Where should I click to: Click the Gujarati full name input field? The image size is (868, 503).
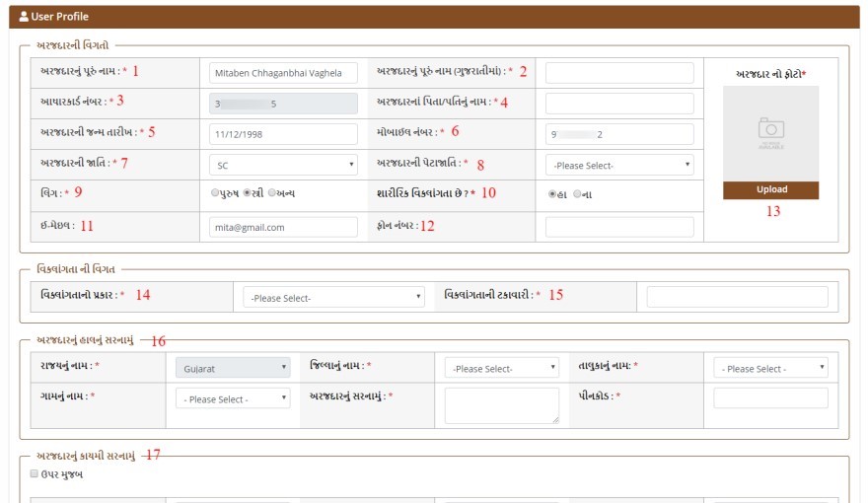[x=619, y=73]
